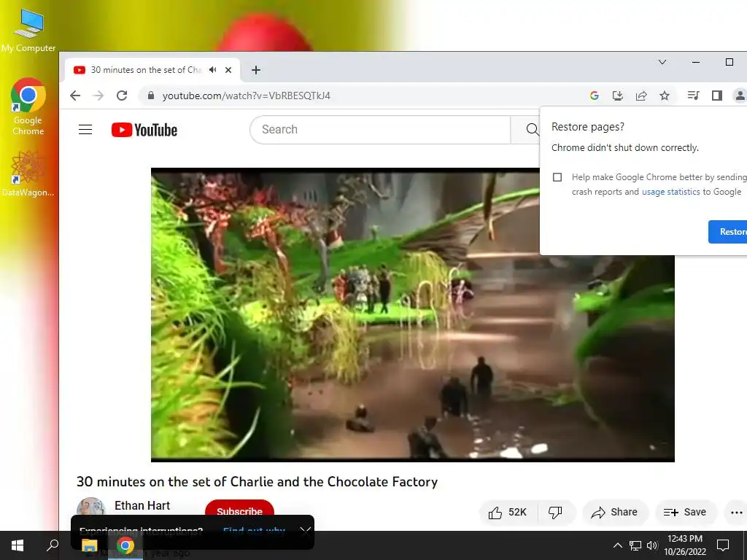Click the usage statistics link
Image resolution: width=747 pixels, height=560 pixels.
tap(671, 192)
